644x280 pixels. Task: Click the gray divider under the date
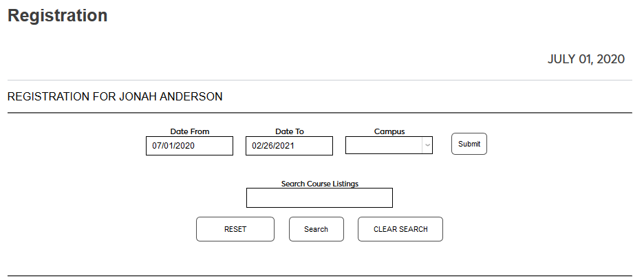tap(319, 80)
